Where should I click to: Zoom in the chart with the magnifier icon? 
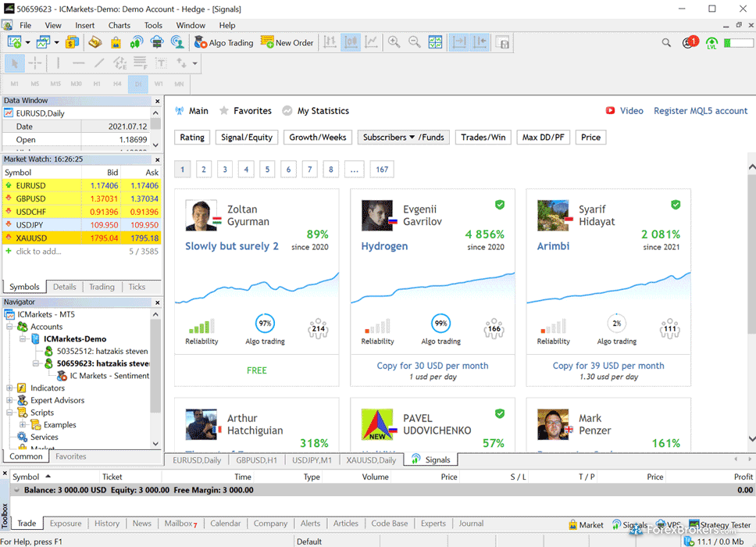point(394,42)
